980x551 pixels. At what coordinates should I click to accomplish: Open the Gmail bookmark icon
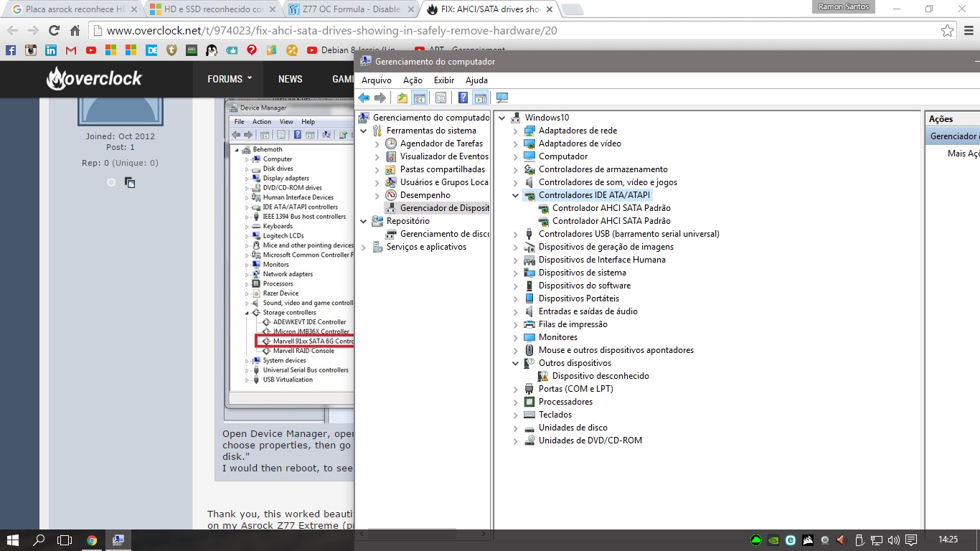point(71,50)
